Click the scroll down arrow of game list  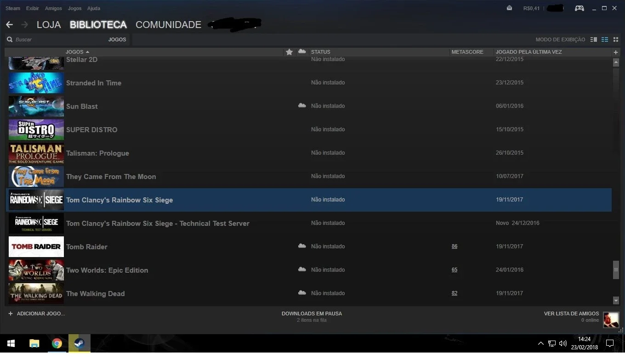tap(616, 301)
